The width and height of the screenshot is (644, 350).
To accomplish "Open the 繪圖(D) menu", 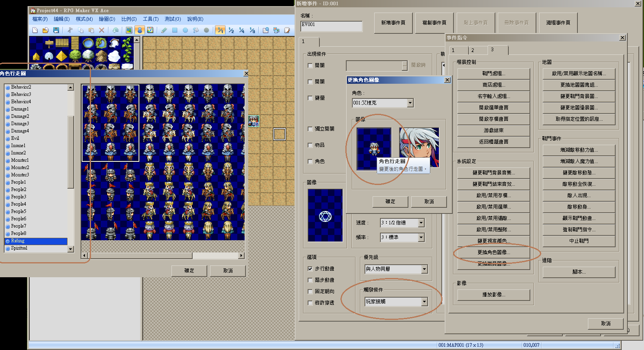I will 107,19.
